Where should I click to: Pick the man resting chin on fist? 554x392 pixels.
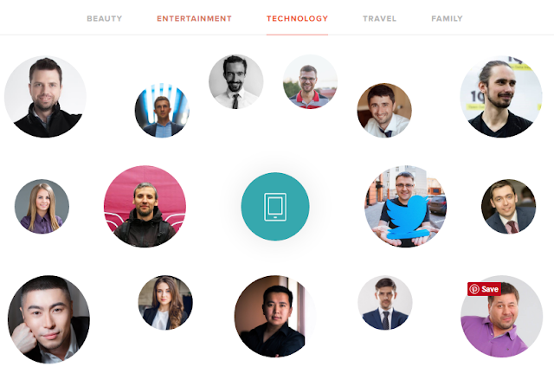(x=48, y=319)
